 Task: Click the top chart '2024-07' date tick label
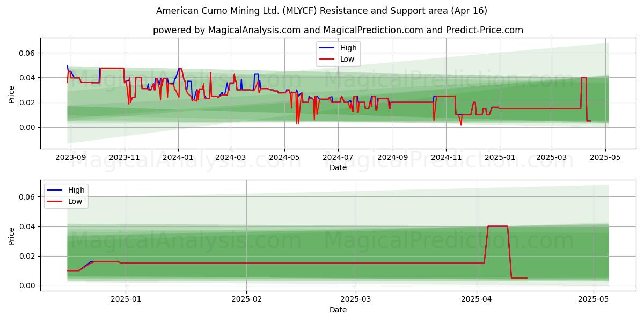[x=338, y=158]
